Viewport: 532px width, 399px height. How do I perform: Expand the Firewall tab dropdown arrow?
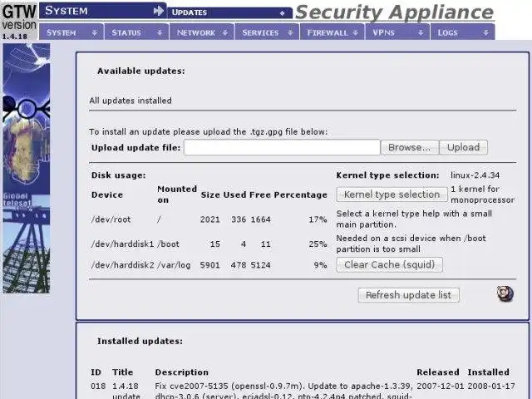(355, 32)
